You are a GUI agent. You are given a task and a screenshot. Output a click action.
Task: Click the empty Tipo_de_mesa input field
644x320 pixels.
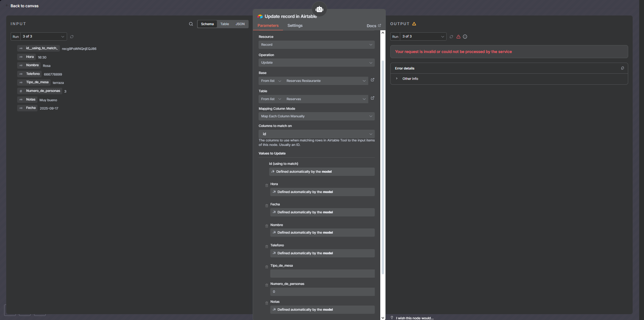click(x=322, y=274)
